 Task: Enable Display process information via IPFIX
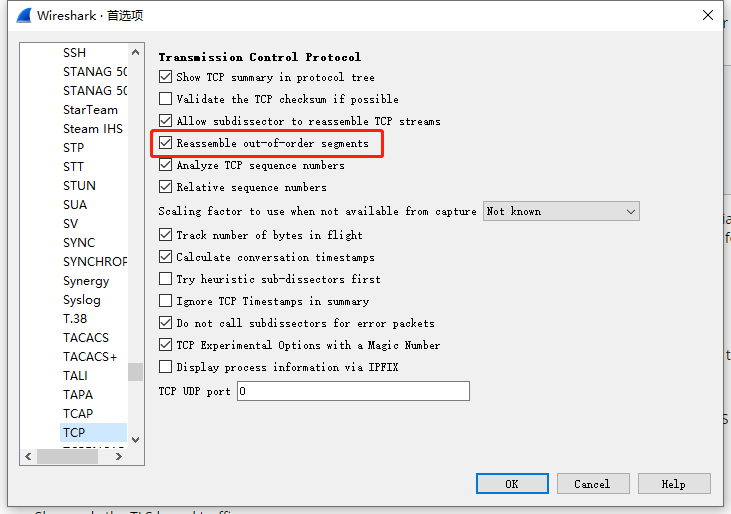point(166,367)
